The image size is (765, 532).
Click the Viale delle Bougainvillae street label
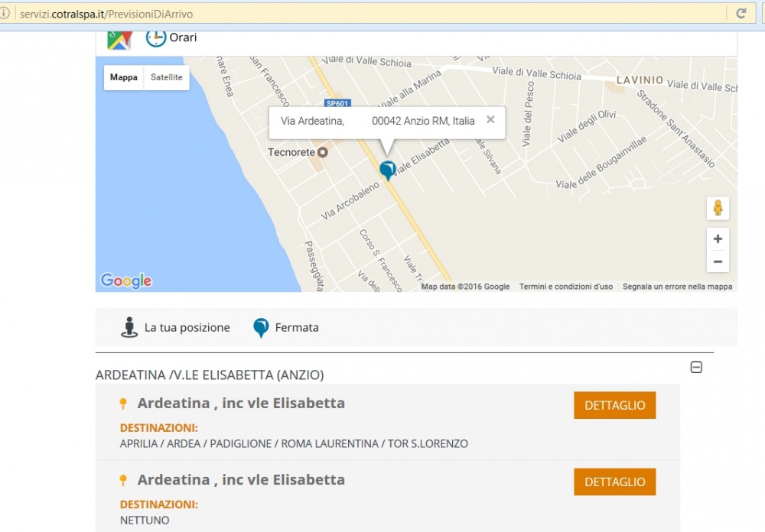coord(601,163)
